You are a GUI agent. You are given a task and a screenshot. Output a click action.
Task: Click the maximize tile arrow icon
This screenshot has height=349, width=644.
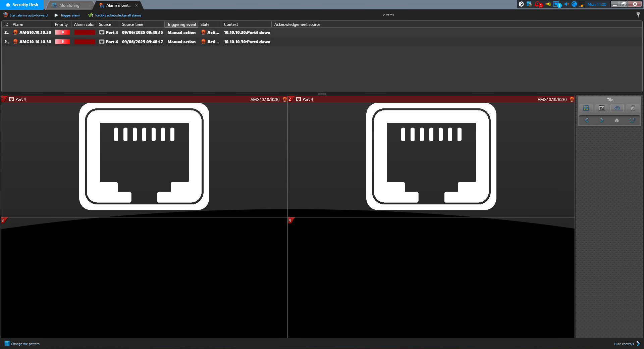(601, 108)
